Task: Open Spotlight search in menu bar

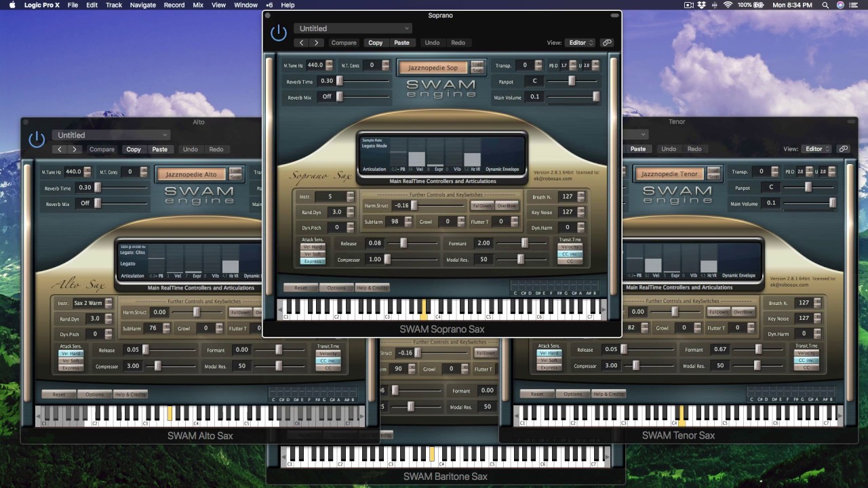Action: pos(825,5)
